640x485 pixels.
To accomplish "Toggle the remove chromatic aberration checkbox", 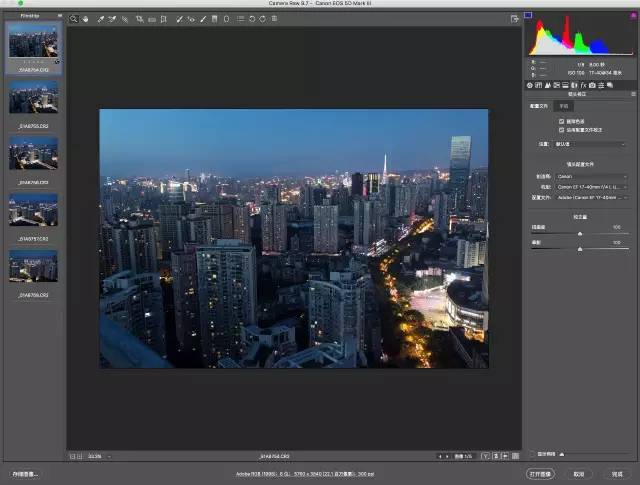I will click(x=561, y=120).
